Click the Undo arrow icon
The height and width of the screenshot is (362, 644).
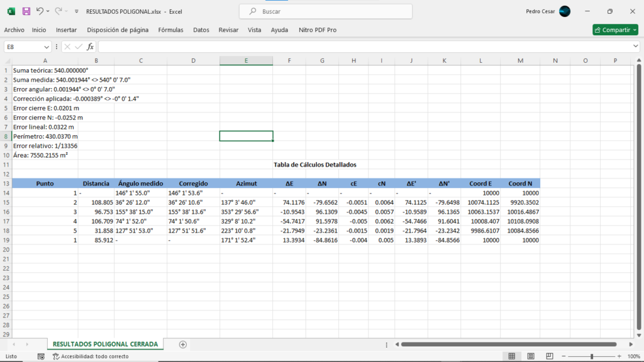40,11
